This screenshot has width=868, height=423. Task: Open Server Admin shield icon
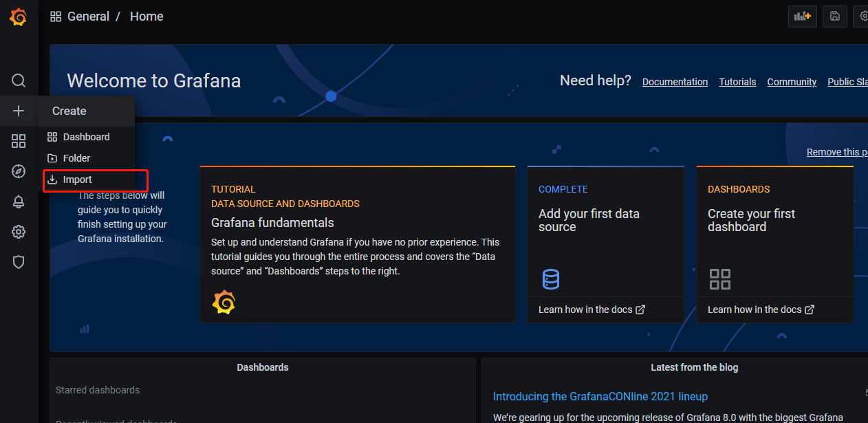point(19,262)
